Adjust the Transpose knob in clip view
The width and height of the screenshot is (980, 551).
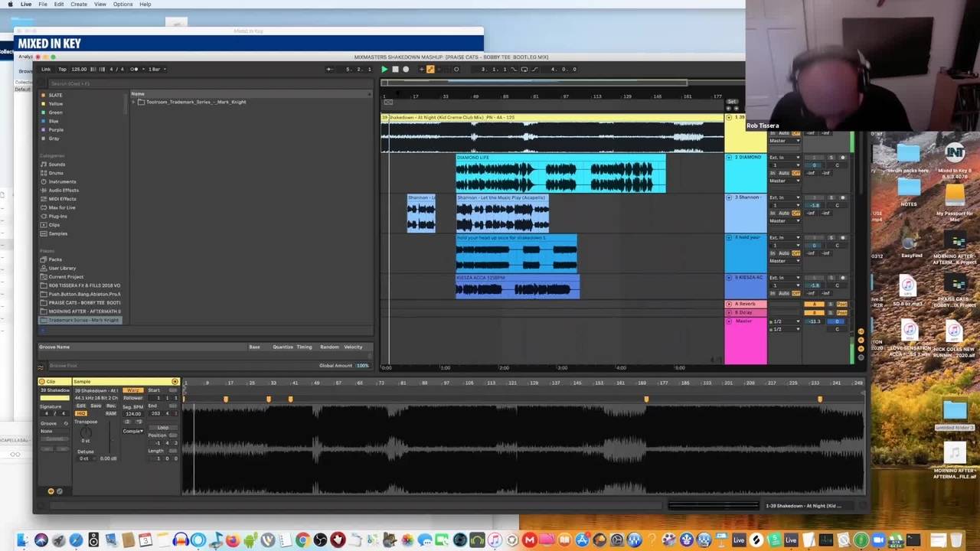[x=86, y=433]
